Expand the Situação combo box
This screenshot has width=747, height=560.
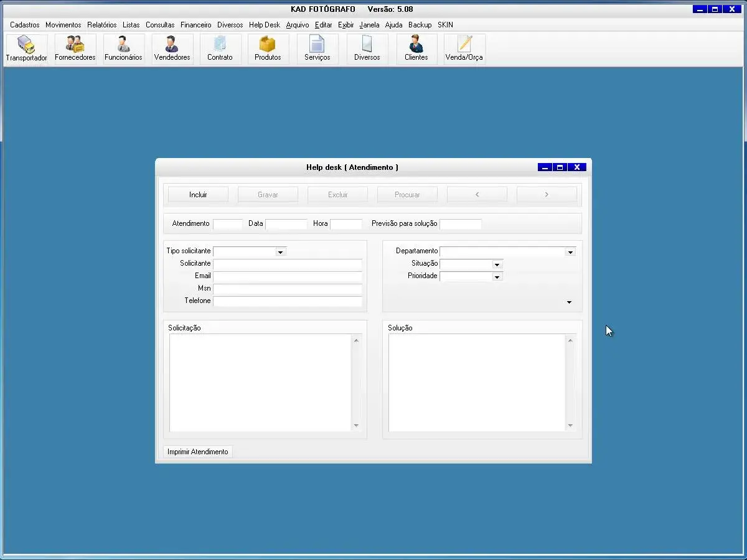tap(497, 264)
